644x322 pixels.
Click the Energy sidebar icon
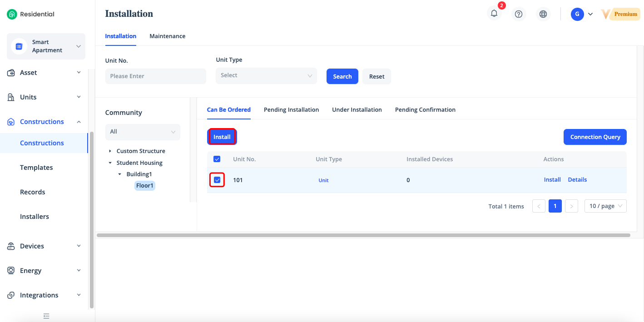[11, 271]
